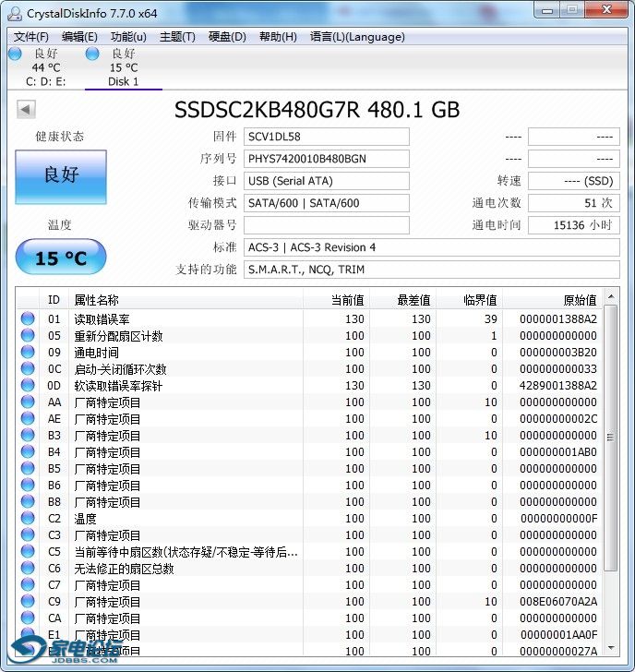Click status icon of row 09 通电时间

(x=28, y=352)
